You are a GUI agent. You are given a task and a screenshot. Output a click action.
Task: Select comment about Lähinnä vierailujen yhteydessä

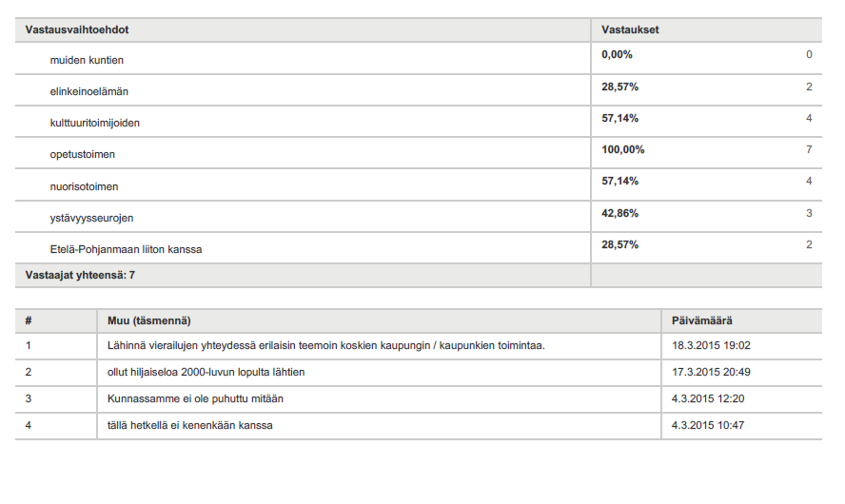(x=326, y=346)
